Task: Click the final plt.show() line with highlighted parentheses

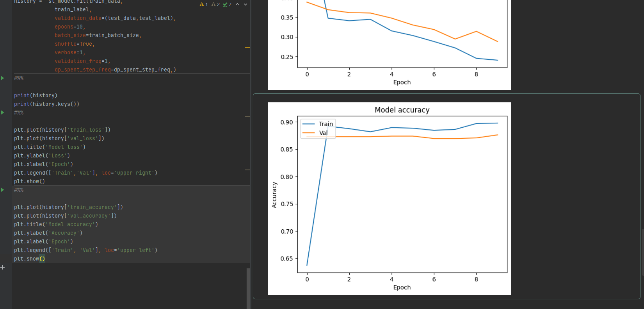Action: pos(30,259)
